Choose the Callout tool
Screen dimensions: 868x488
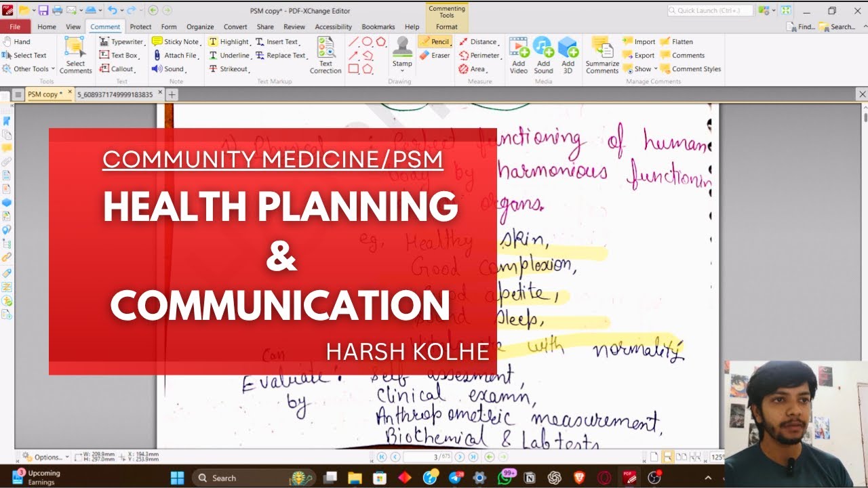117,69
